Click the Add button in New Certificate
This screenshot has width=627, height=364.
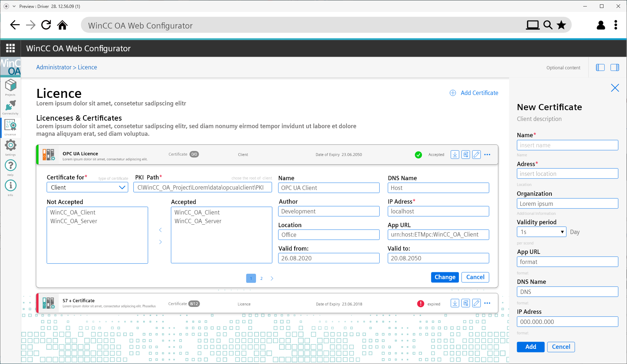530,347
